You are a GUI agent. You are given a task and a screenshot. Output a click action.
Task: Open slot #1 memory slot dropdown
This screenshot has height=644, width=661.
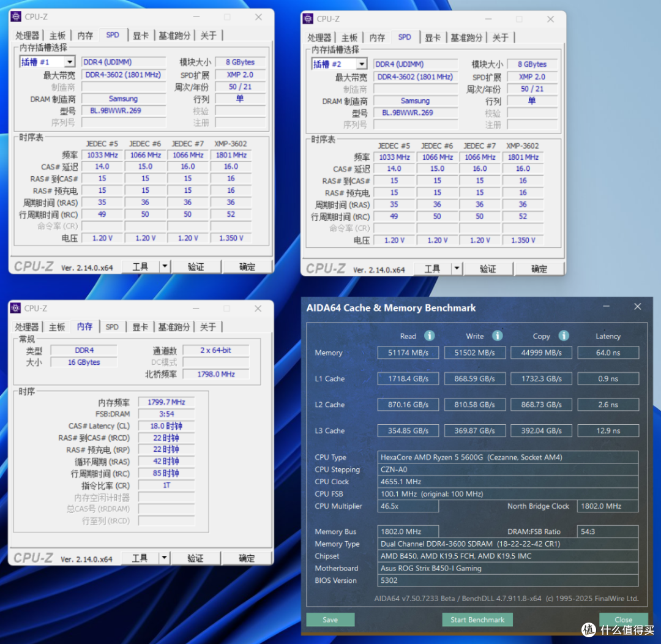(x=70, y=62)
